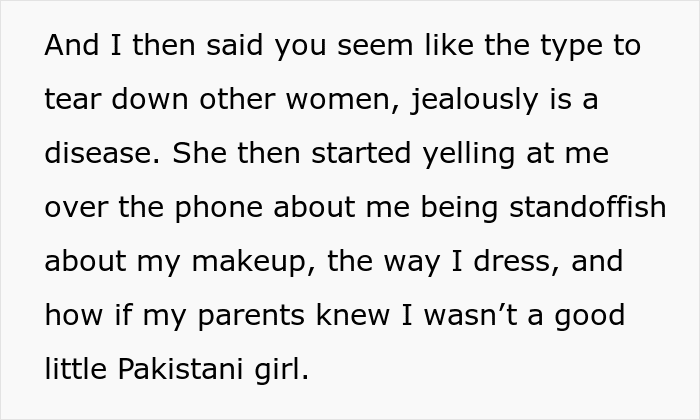Click the word 'yelling' in third line

point(469,154)
